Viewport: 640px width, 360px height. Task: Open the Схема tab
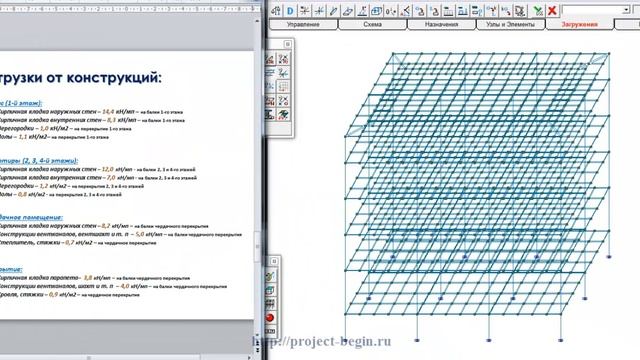pos(372,24)
